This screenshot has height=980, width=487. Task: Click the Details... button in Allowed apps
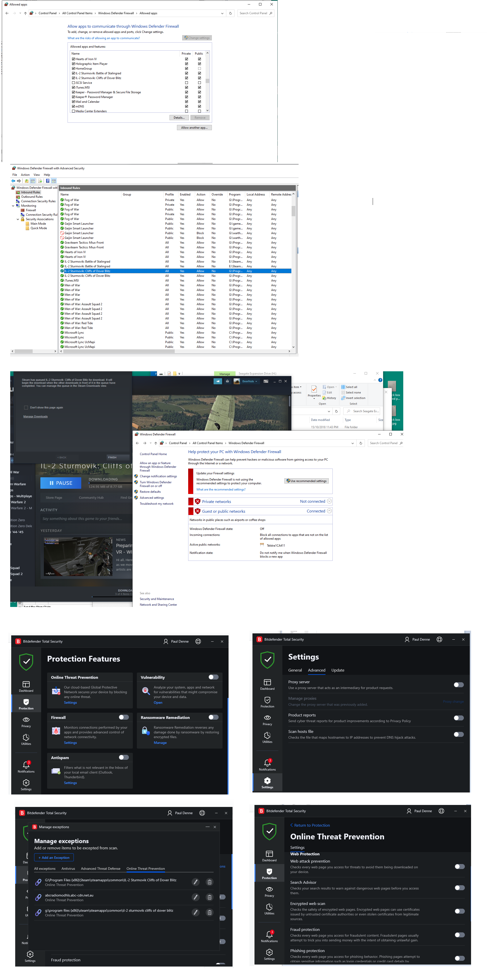[x=179, y=117]
